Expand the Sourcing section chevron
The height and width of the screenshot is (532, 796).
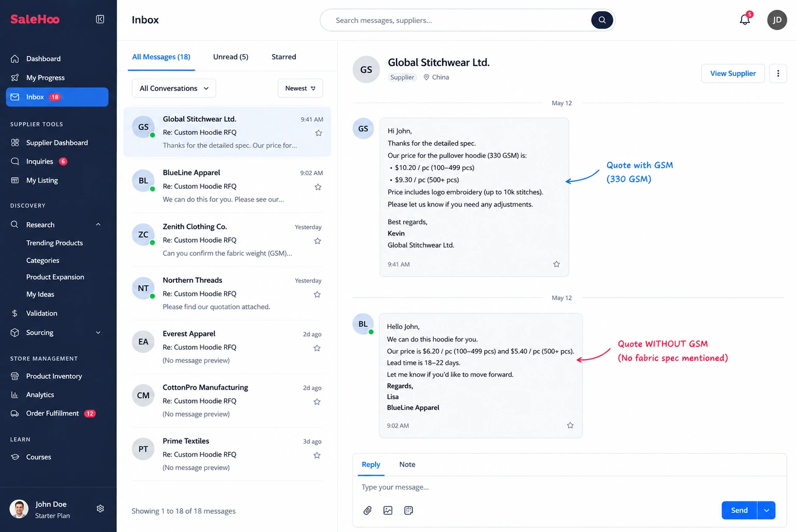(x=98, y=332)
